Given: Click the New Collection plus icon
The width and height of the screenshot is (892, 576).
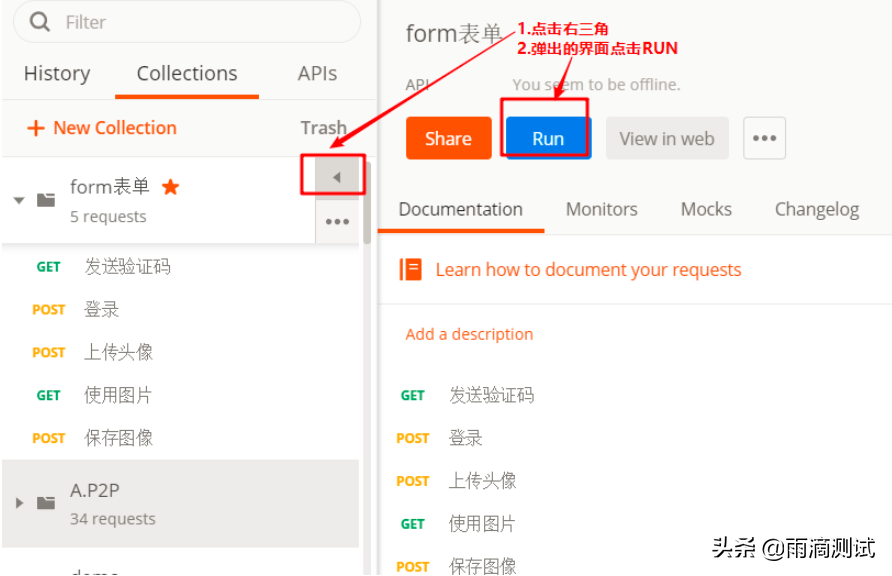Looking at the screenshot, I should 37,128.
